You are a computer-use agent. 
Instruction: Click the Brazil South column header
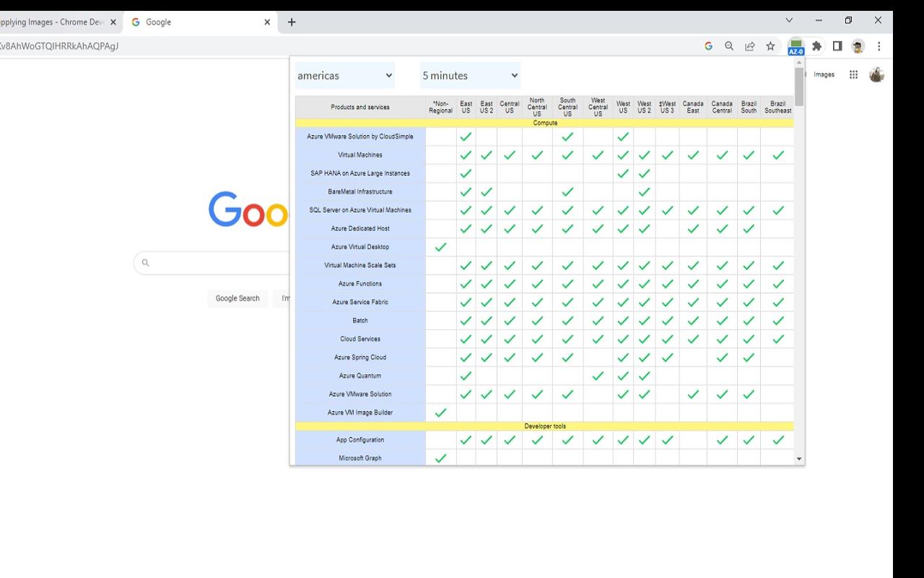point(749,107)
